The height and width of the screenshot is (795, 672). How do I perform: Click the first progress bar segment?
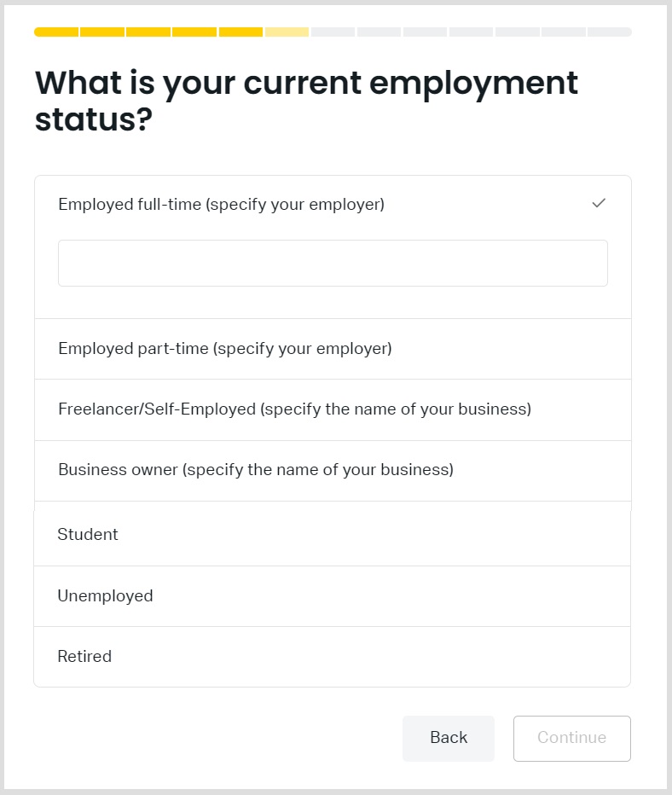[56, 32]
